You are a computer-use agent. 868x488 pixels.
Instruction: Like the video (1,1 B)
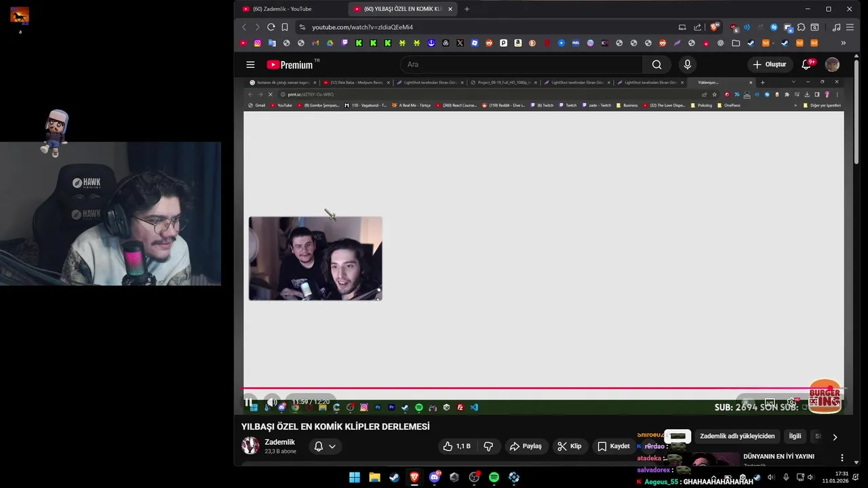pos(456,446)
